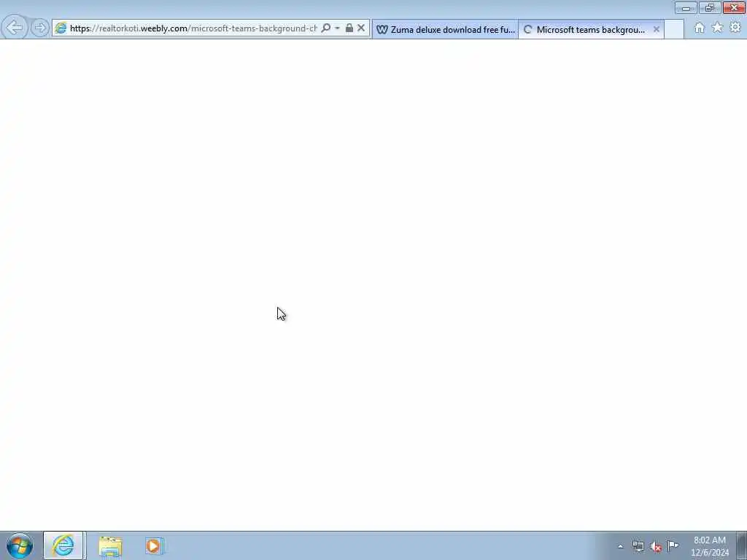Close the Microsoft teams background tab
Screen dimensions: 747x560
656,29
